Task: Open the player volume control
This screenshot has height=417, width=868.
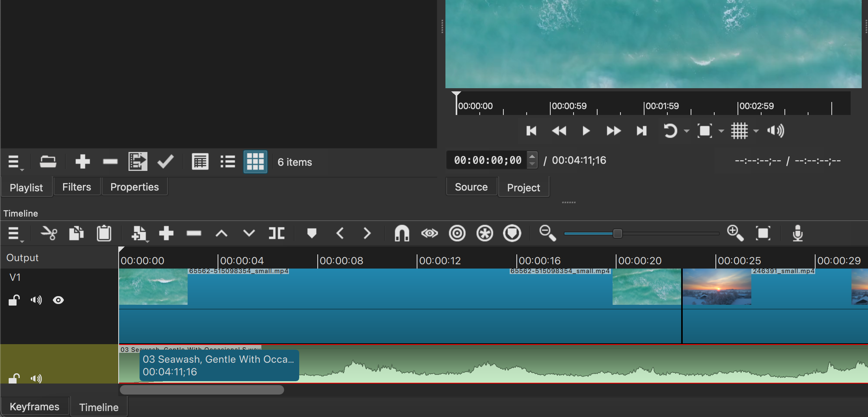Action: [x=775, y=131]
